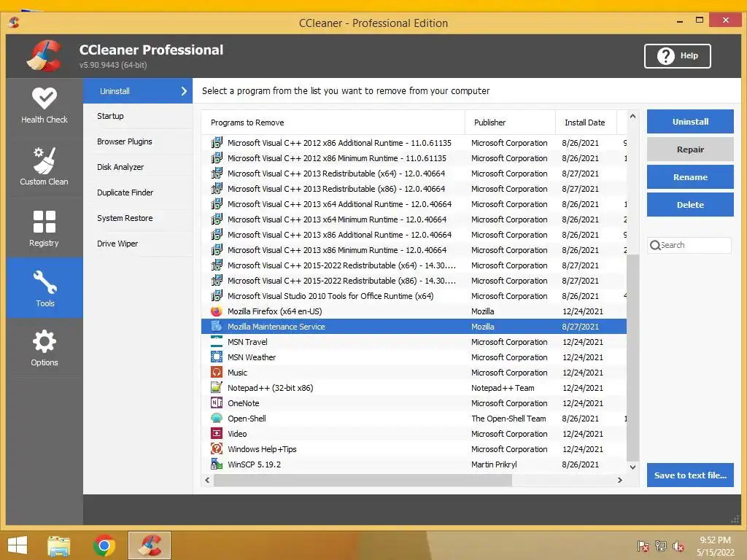Image resolution: width=747 pixels, height=560 pixels.
Task: Open the Registry cleaner section
Action: [44, 227]
